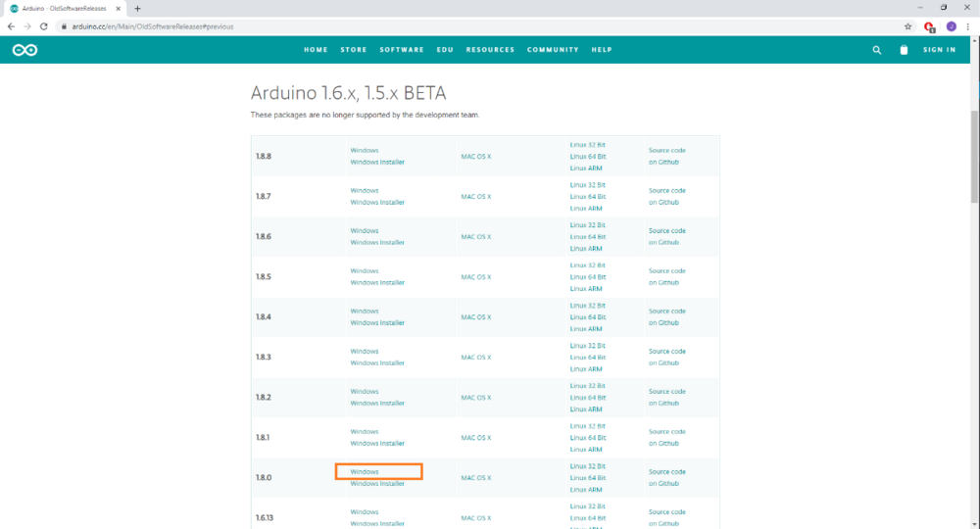Open on Github link for version 1.8.2

663,404
